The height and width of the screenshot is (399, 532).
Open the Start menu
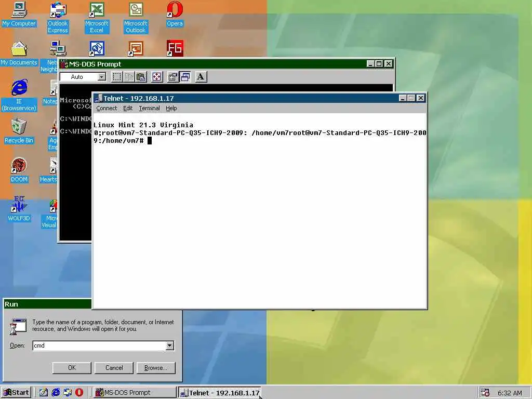[16, 393]
